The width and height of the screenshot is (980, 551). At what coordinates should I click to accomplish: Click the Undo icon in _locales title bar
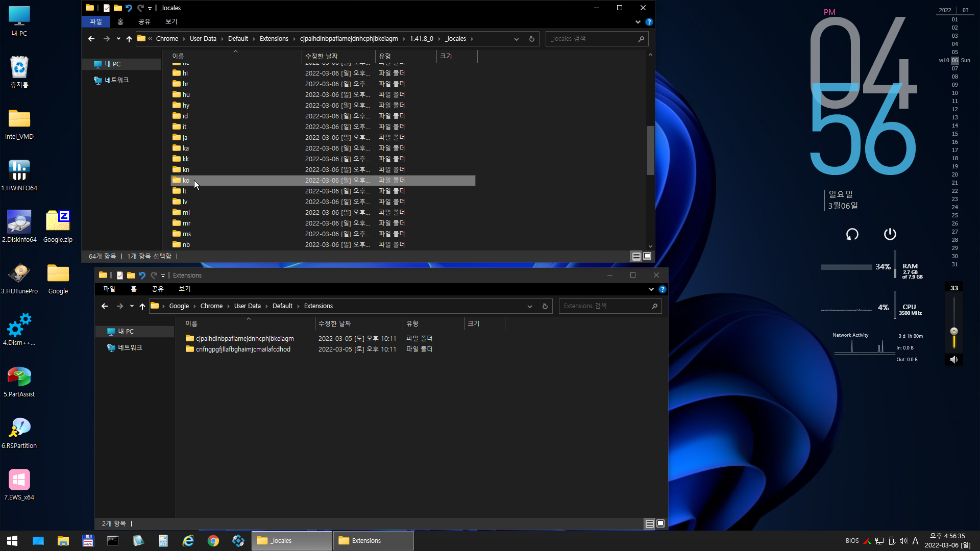pos(129,8)
